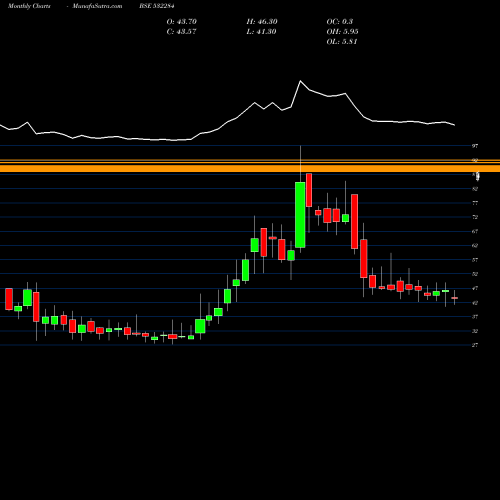Viewport: 500px width, 500px height.
Task: Click the "OH: 5.95" value
Action: coord(342,32)
